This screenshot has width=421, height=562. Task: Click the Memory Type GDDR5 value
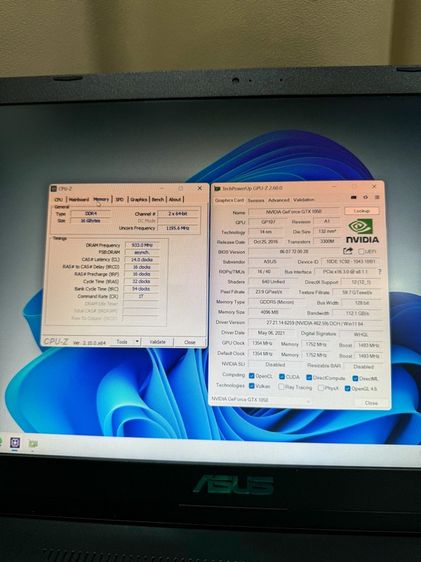[276, 302]
